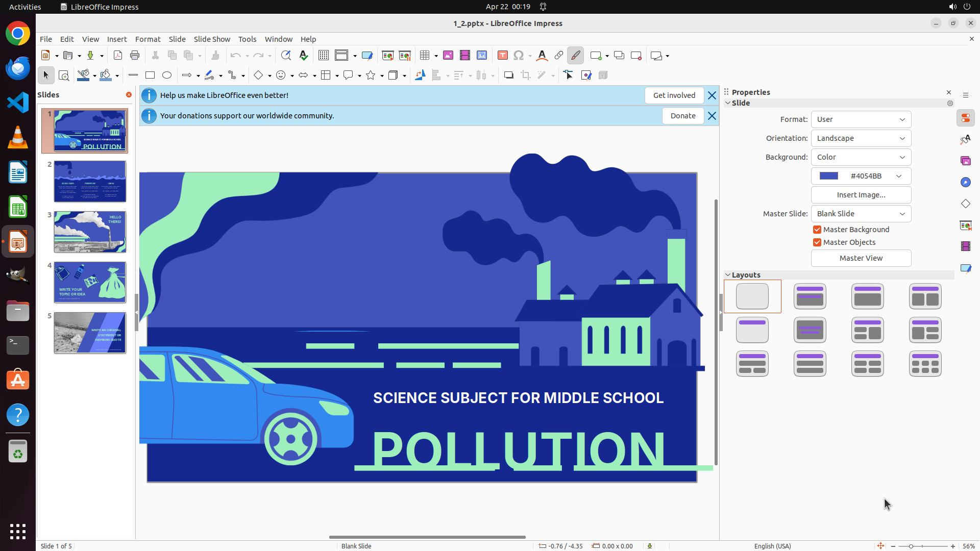Viewport: 980px width, 551px height.
Task: Open the Format menu
Action: tap(148, 39)
